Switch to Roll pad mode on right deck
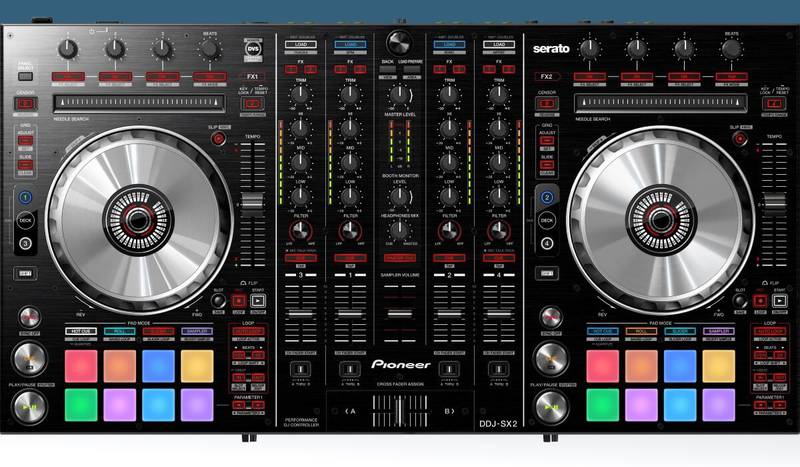The height and width of the screenshot is (467, 800). point(640,331)
